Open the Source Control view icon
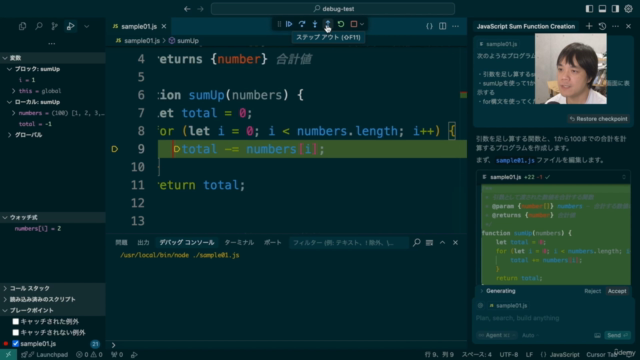The height and width of the screenshot is (360, 640). (54, 26)
